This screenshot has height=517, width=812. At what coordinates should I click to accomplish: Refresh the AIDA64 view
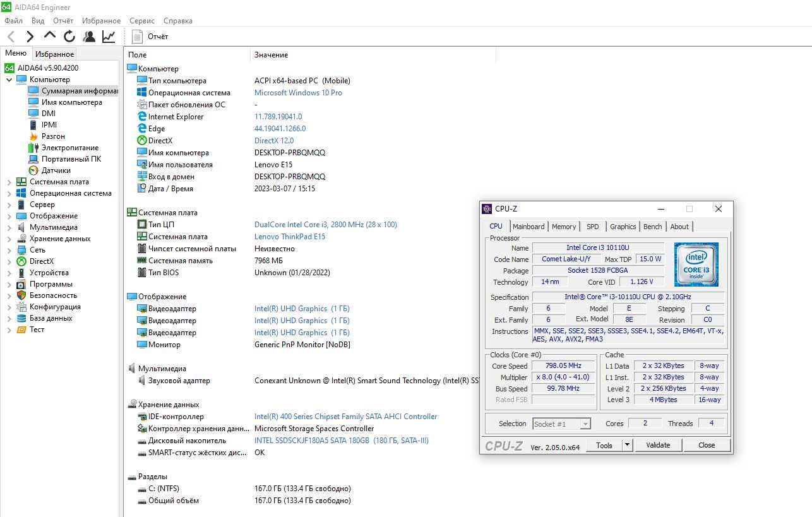coord(69,37)
